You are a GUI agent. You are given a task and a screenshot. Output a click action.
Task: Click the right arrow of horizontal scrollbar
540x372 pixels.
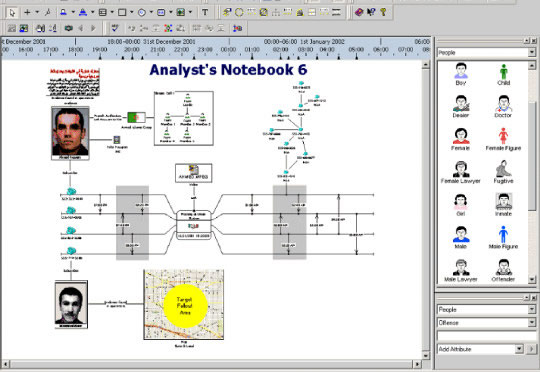[x=417, y=364]
